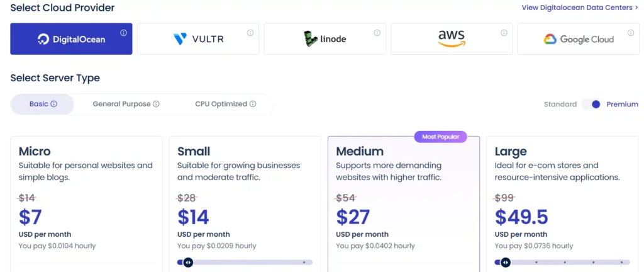
Task: Click info icon beside General Purpose
Action: pos(156,104)
